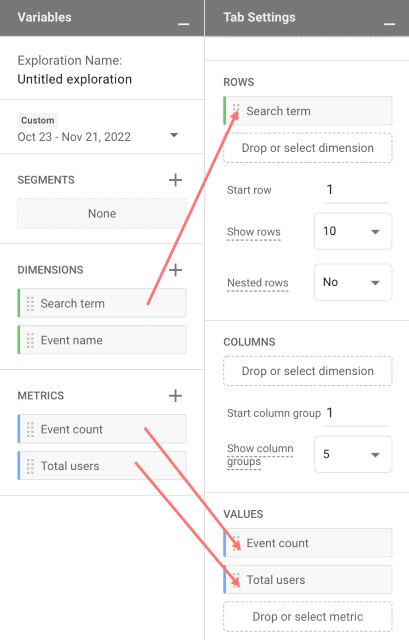Viewport: 409px width, 640px height.
Task: Open the Show column groups dropdown
Action: click(353, 454)
